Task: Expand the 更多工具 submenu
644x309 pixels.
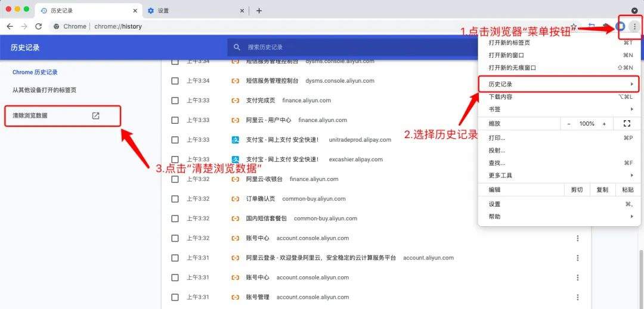Action: [558, 176]
